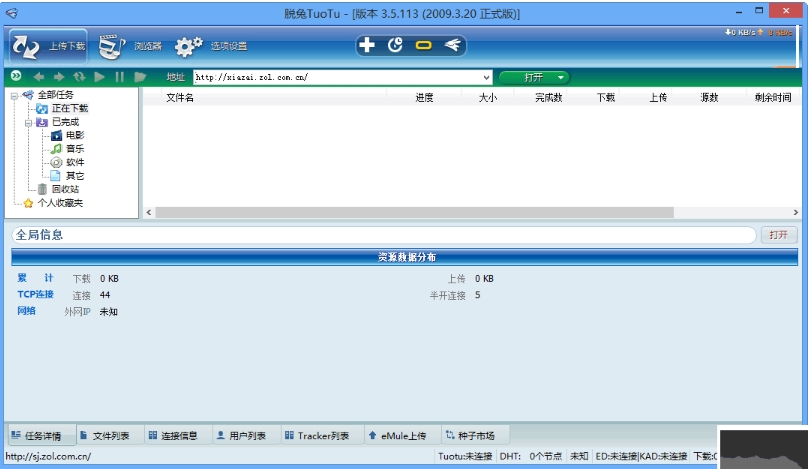Go back with the left arrow icon

38,77
